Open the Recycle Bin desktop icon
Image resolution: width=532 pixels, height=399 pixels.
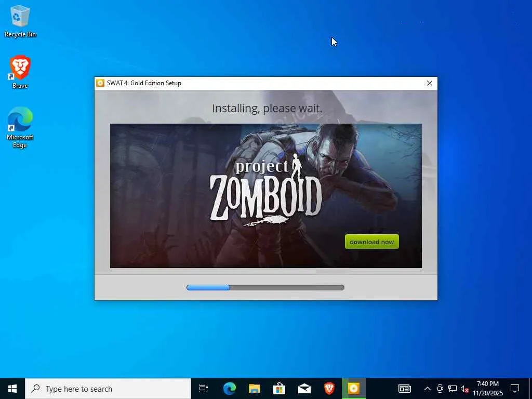[x=20, y=21]
